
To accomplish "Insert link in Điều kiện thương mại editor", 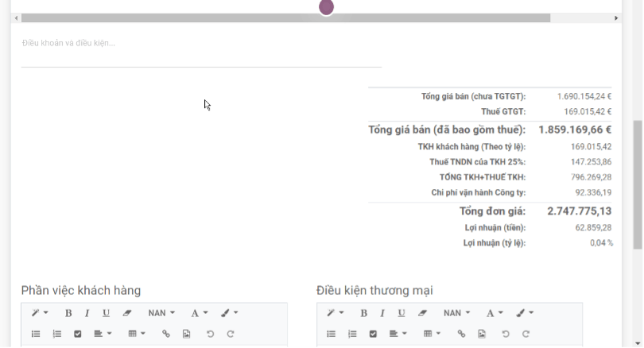I will 461,334.
